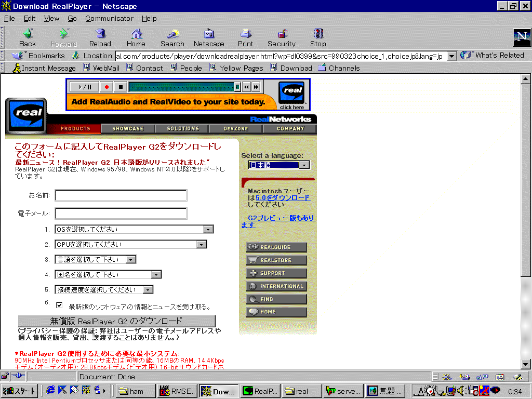Open the Help menu
532x399 pixels.
[149, 18]
